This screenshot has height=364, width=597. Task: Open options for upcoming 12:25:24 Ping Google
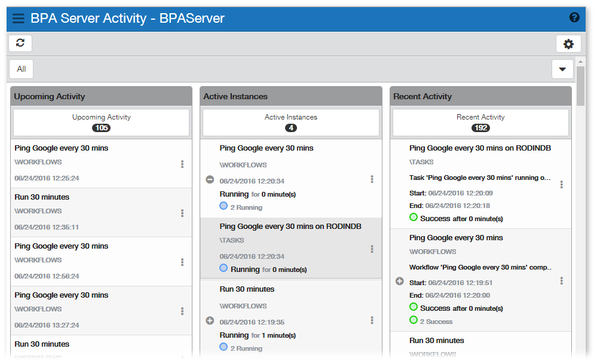tap(182, 164)
